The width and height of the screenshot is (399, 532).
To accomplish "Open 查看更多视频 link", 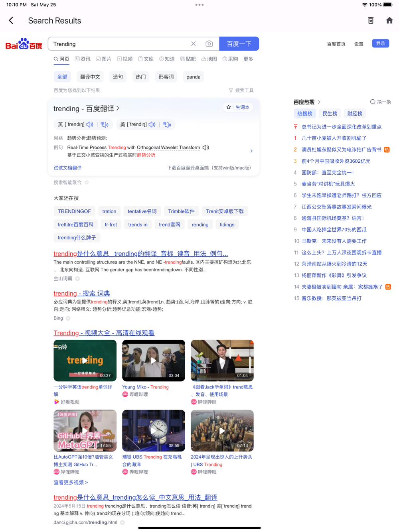I will [71, 483].
